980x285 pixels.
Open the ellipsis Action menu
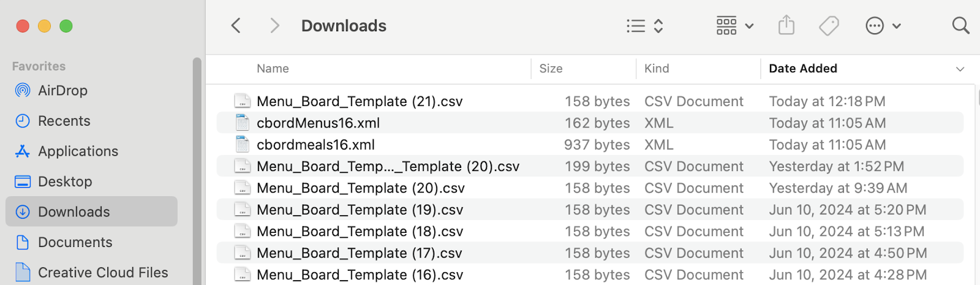coord(882,26)
